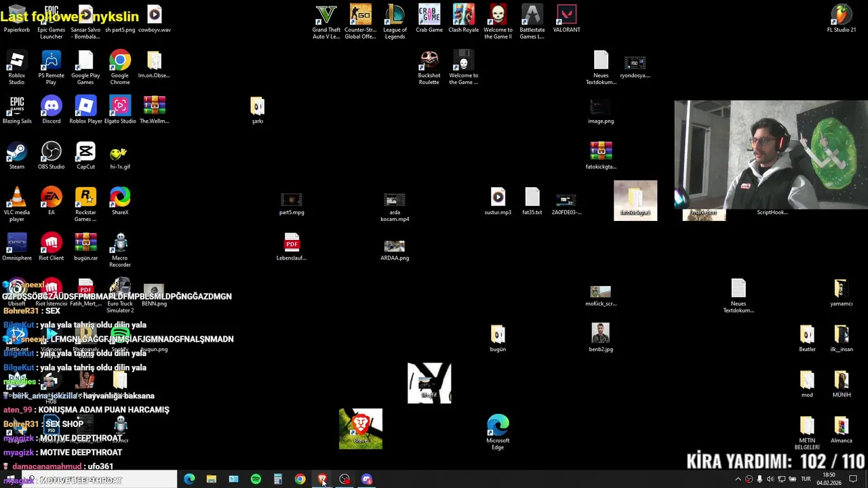Open Microsoft Edge from taskbar
Image resolution: width=868 pixels, height=488 pixels.
(x=189, y=479)
